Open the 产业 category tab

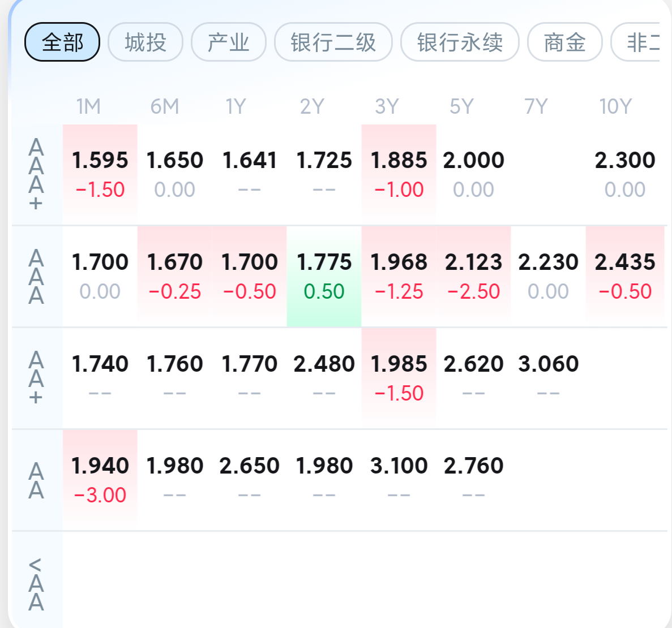pyautogui.click(x=229, y=42)
